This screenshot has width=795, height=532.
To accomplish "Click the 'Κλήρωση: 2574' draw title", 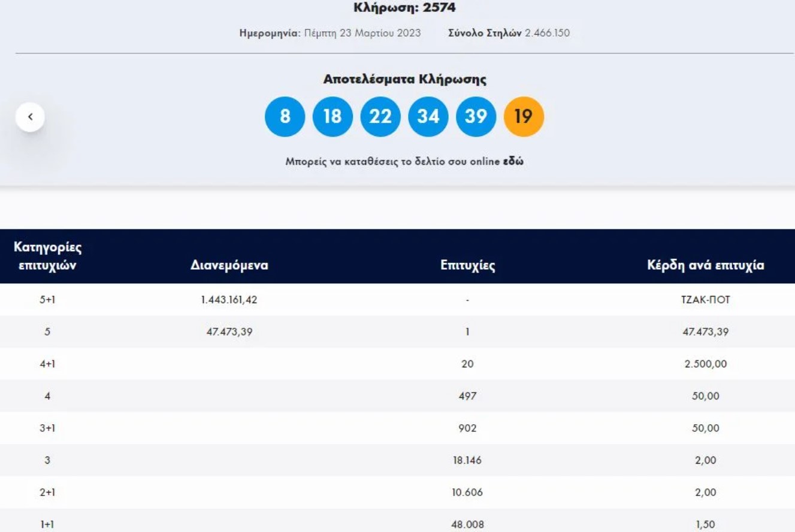I will 404,8.
